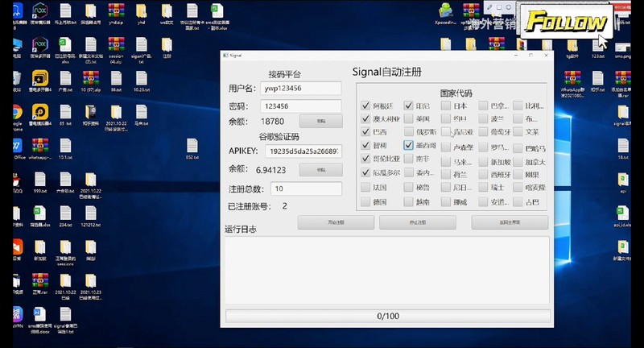Click the login button beside balance 18780
644x348 pixels.
(x=320, y=121)
